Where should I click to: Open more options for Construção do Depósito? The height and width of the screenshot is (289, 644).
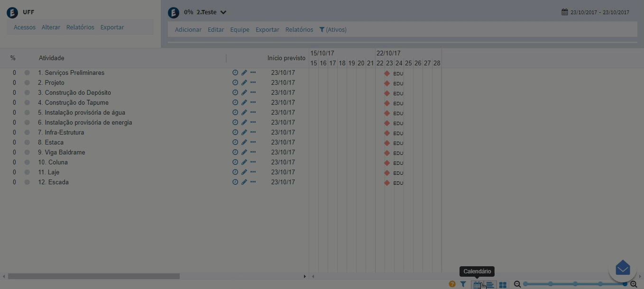(253, 92)
